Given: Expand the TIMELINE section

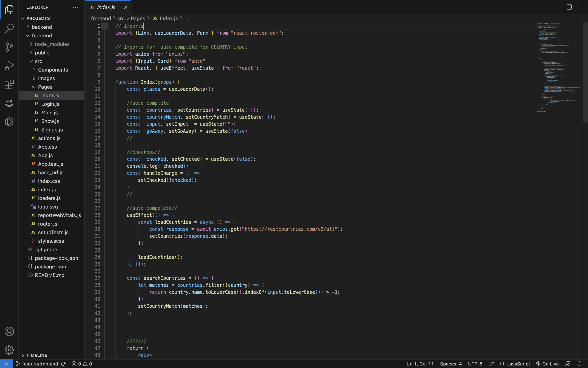Looking at the screenshot, I should tap(37, 355).
